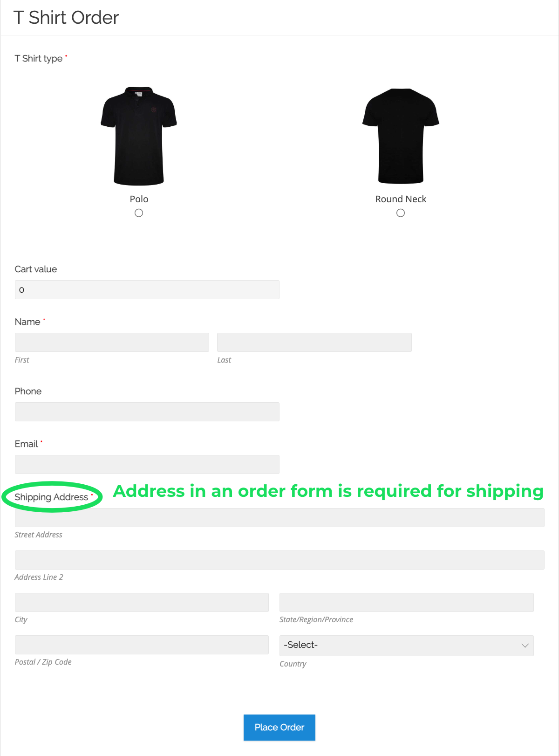Focus the Phone input field

[x=147, y=412]
